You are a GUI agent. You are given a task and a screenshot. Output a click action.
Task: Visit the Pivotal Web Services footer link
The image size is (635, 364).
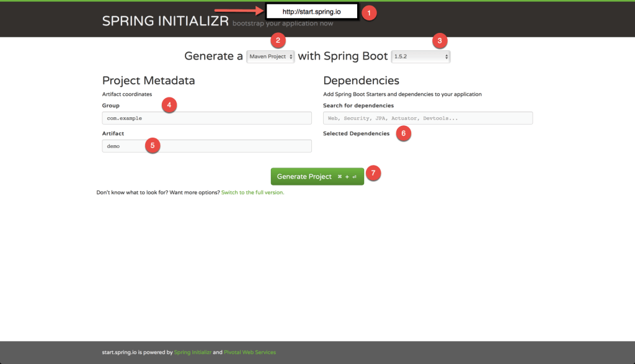249,352
